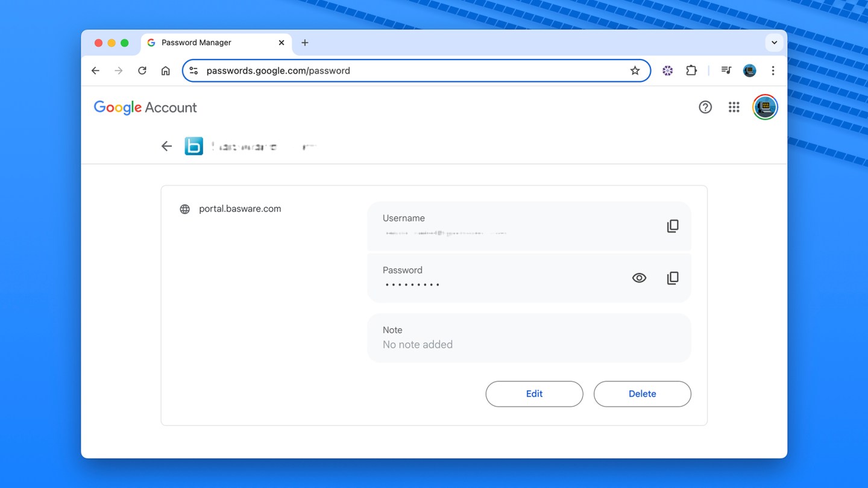Copy the username using the copy icon
868x488 pixels.
[x=673, y=225]
